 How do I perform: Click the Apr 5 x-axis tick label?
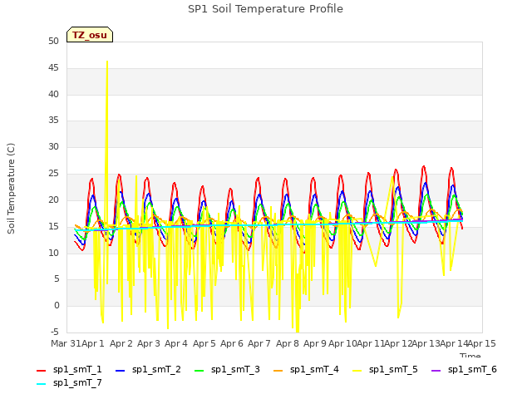(x=204, y=343)
